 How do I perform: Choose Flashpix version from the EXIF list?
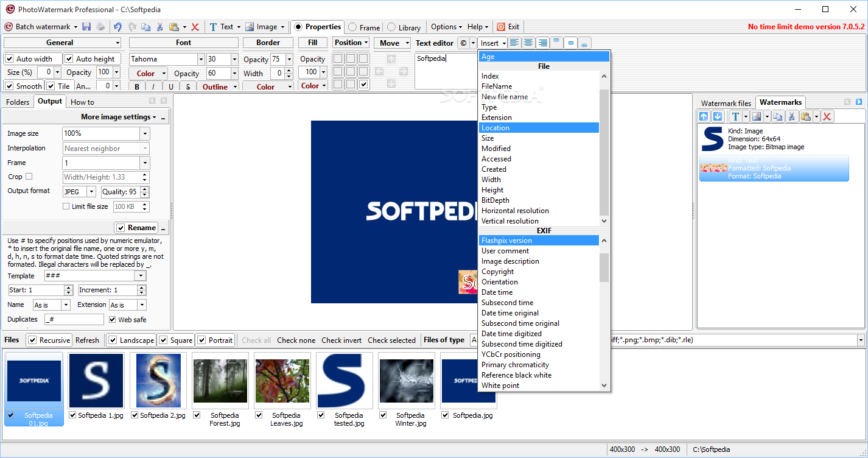pyautogui.click(x=539, y=241)
